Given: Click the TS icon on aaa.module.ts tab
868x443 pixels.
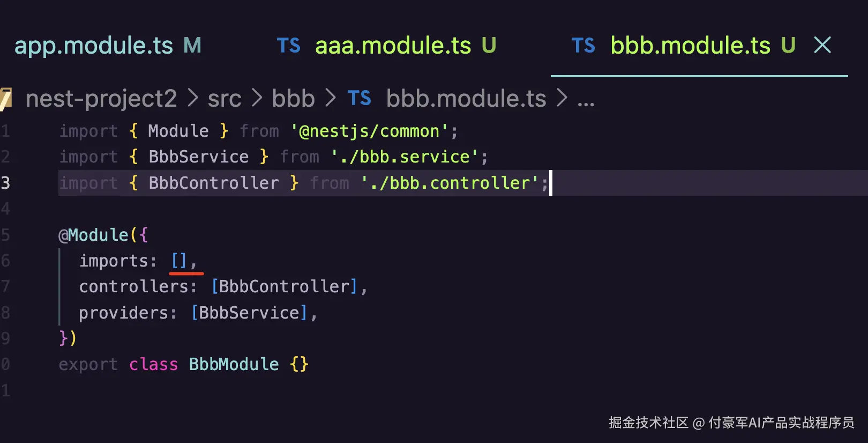Looking at the screenshot, I should pos(288,46).
